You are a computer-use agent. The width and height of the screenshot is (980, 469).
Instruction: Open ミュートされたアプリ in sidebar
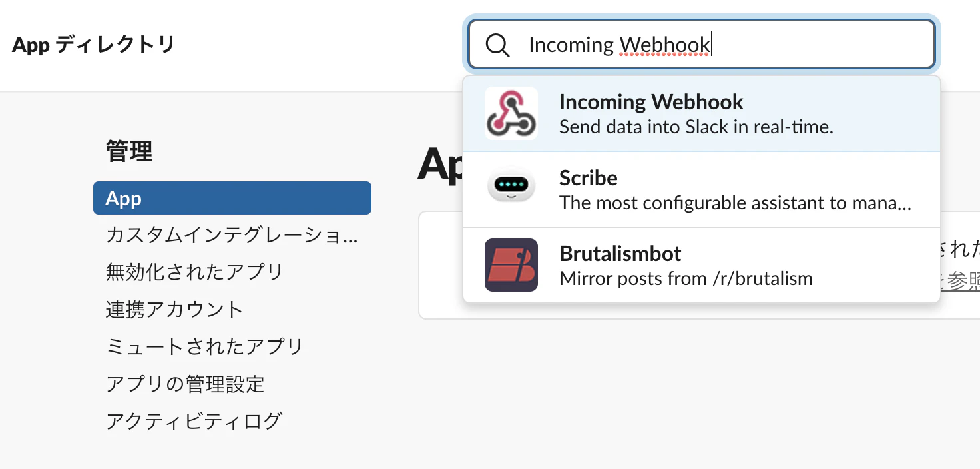click(x=204, y=347)
